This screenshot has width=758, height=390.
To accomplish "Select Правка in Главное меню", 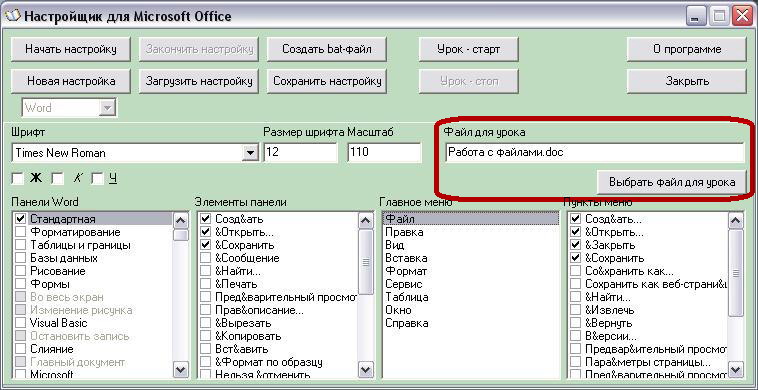I will (x=471, y=232).
